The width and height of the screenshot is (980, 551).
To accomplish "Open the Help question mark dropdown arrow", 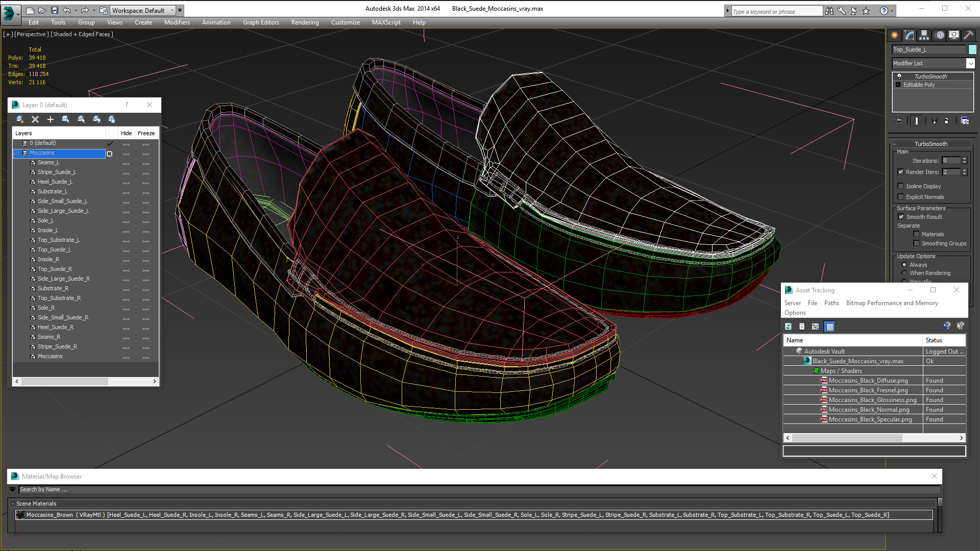I will pyautogui.click(x=892, y=11).
